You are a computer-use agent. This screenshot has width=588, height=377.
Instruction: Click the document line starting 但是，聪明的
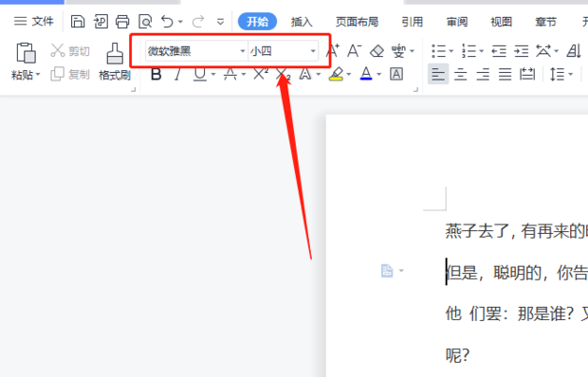coord(516,273)
